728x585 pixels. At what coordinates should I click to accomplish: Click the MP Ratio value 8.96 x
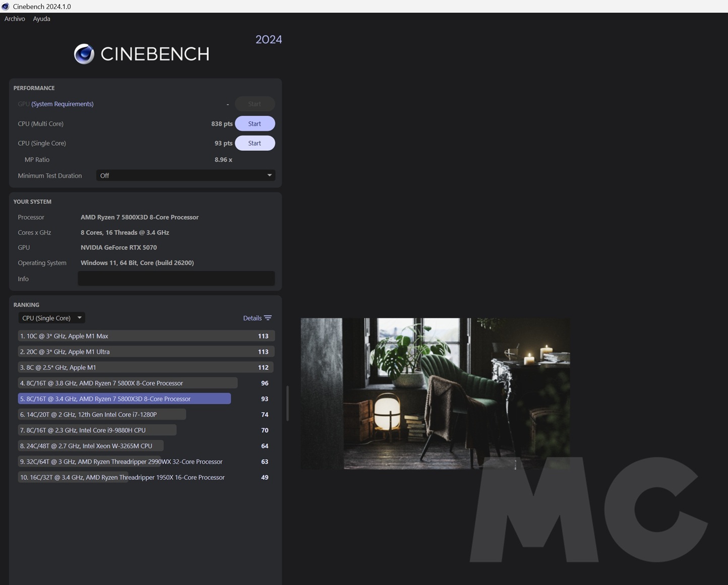pyautogui.click(x=223, y=159)
